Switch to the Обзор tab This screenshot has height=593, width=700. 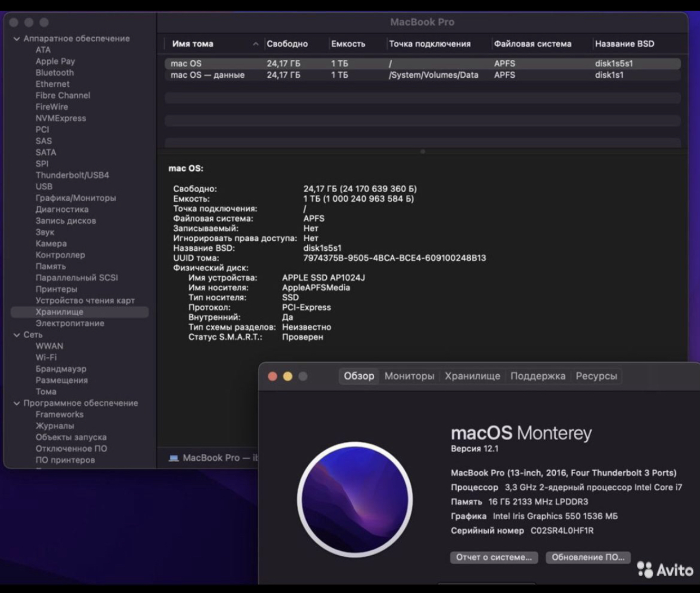(359, 376)
